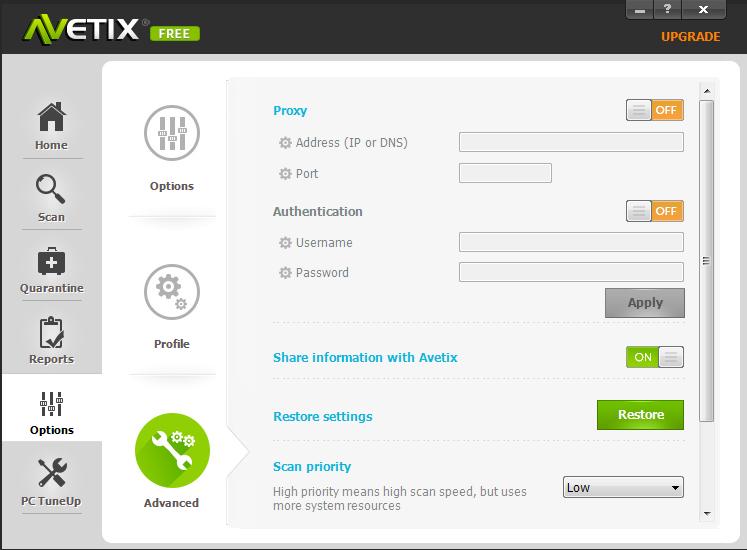Viewport: 747px width, 550px height.
Task: Disable Share information with Avetix
Action: (x=654, y=357)
